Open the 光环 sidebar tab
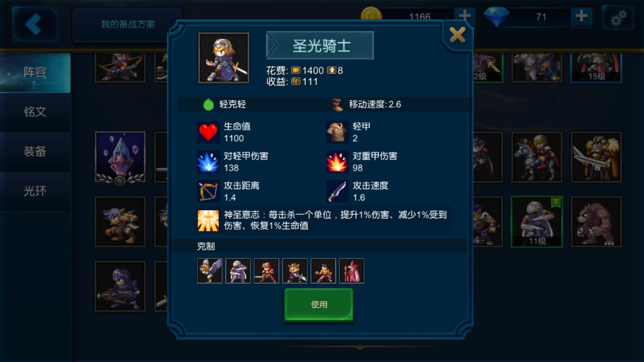The image size is (644, 362). (x=35, y=191)
